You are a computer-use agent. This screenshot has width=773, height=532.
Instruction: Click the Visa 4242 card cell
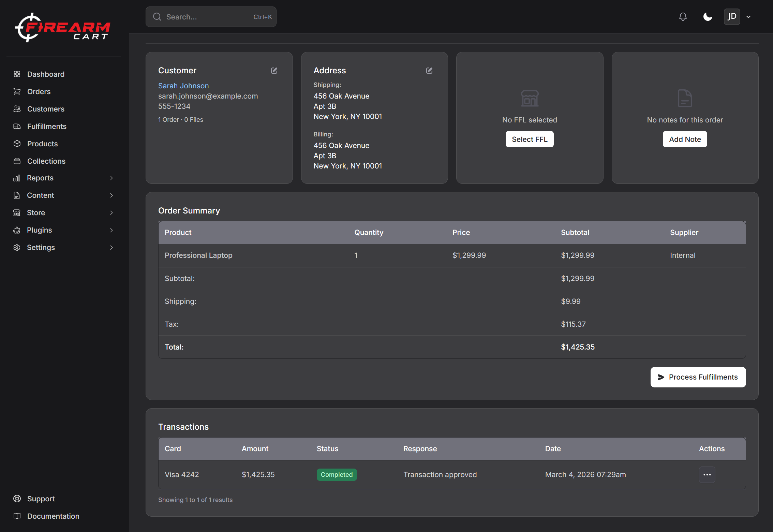[182, 475]
